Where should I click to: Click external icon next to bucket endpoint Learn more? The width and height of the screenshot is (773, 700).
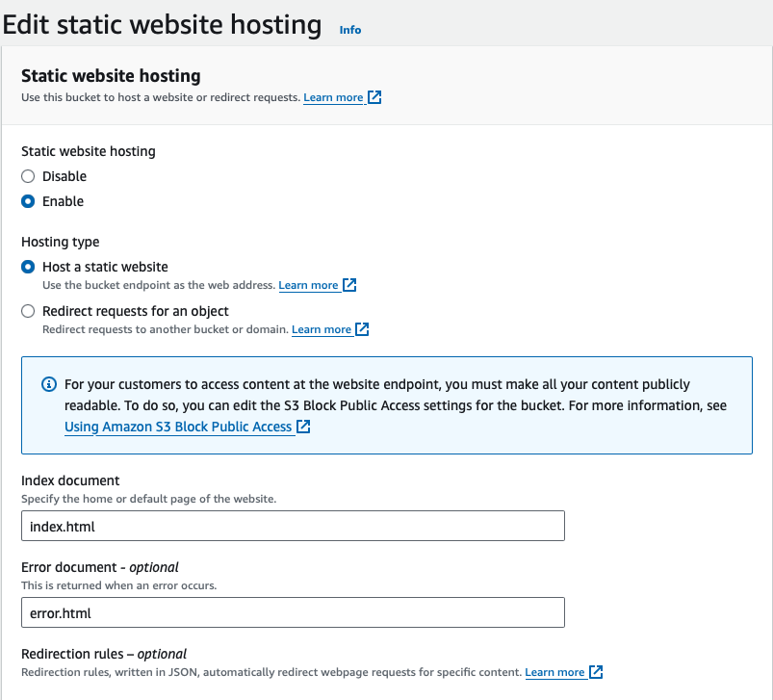[350, 285]
